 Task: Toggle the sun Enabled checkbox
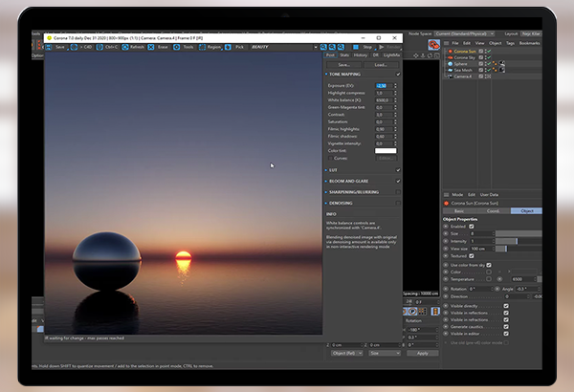[x=472, y=227]
